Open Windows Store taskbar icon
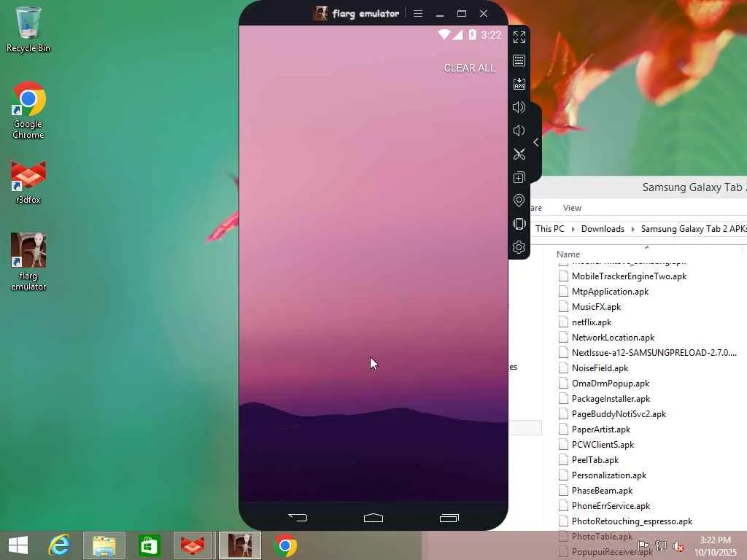 [149, 545]
